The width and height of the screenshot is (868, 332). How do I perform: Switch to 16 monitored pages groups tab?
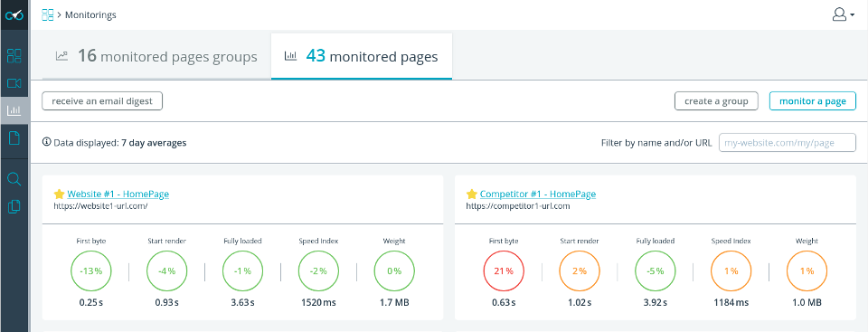[x=156, y=56]
